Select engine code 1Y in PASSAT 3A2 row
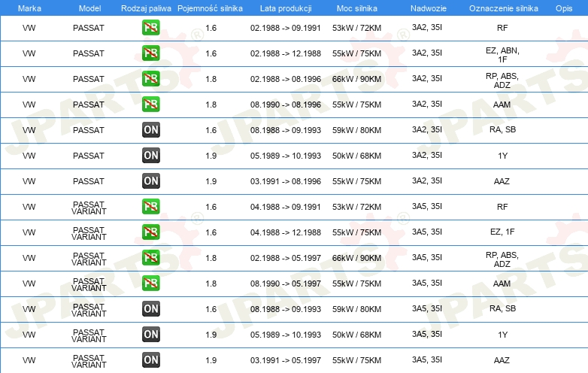The width and height of the screenshot is (588, 373). tap(502, 156)
